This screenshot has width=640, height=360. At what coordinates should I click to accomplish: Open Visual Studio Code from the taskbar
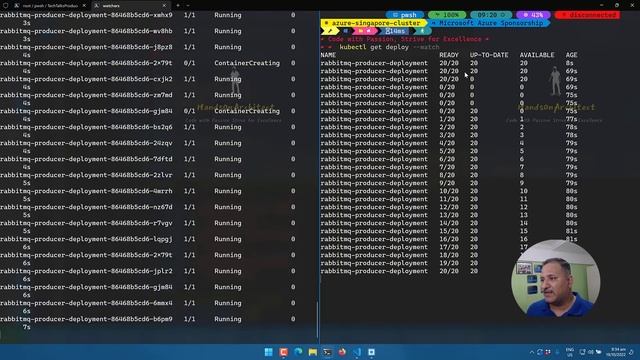click(x=357, y=352)
